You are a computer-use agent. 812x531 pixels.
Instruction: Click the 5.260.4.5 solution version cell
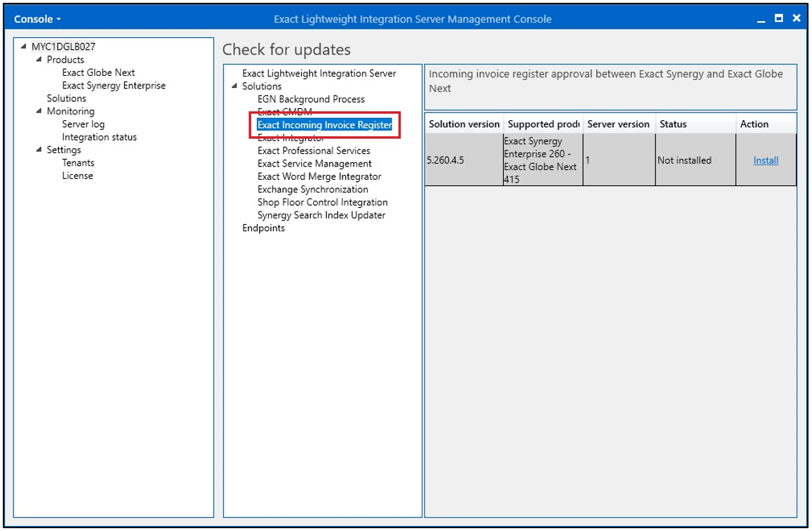point(464,160)
